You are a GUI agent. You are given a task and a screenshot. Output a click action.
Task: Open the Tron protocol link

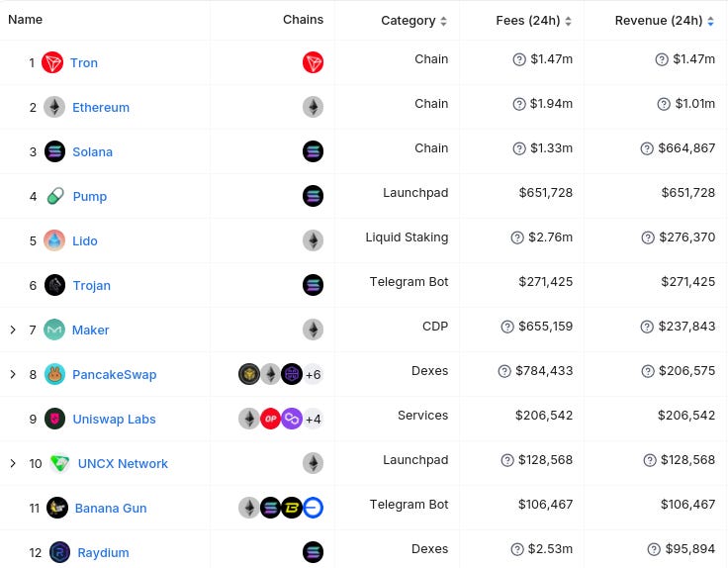[x=84, y=62]
